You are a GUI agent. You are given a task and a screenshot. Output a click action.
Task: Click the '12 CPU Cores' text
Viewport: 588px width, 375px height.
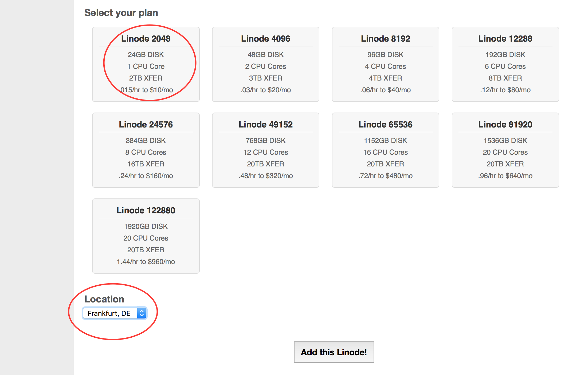266,152
